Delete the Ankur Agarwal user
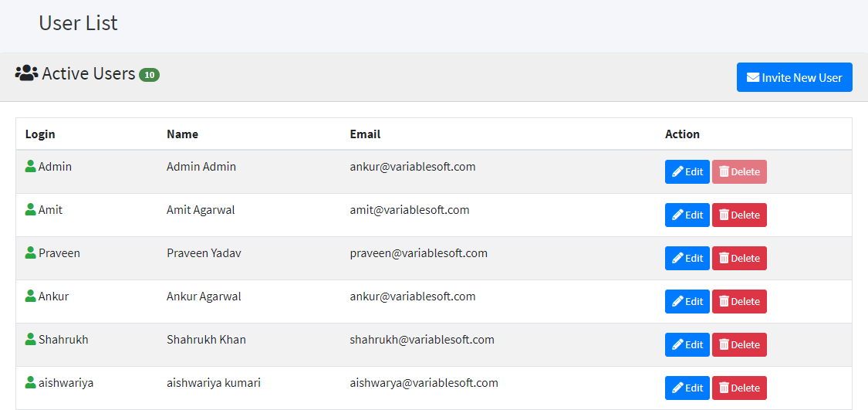 tap(738, 301)
